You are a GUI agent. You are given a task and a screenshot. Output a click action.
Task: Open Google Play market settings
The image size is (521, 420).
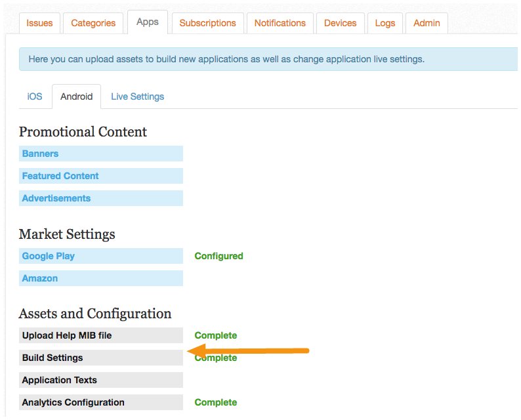pos(101,256)
